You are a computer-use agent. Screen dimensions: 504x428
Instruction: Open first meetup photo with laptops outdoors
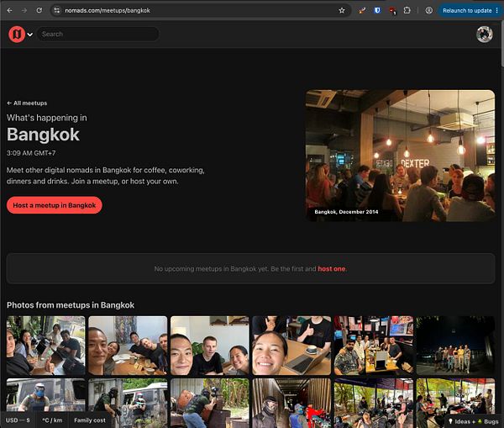[x=45, y=346]
